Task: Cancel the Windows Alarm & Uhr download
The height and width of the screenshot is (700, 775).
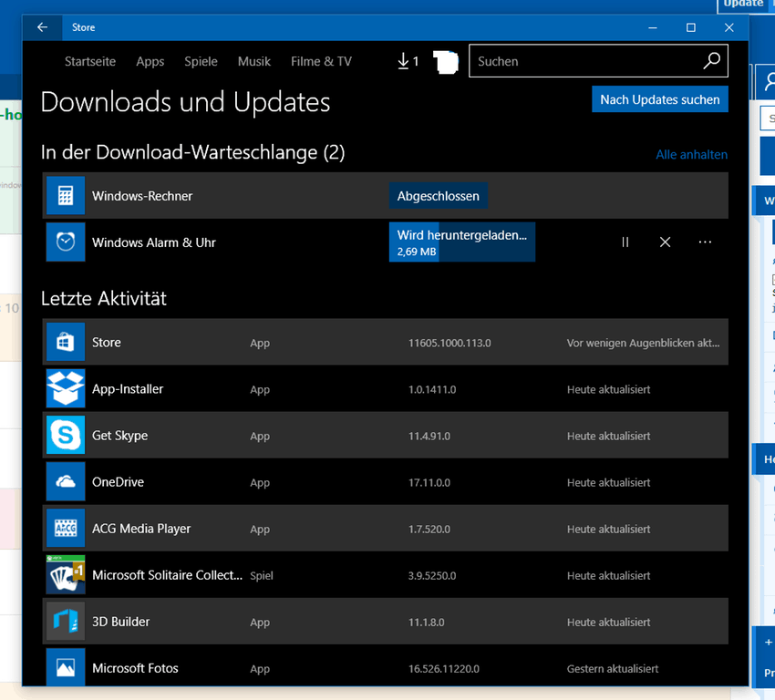Action: click(666, 242)
